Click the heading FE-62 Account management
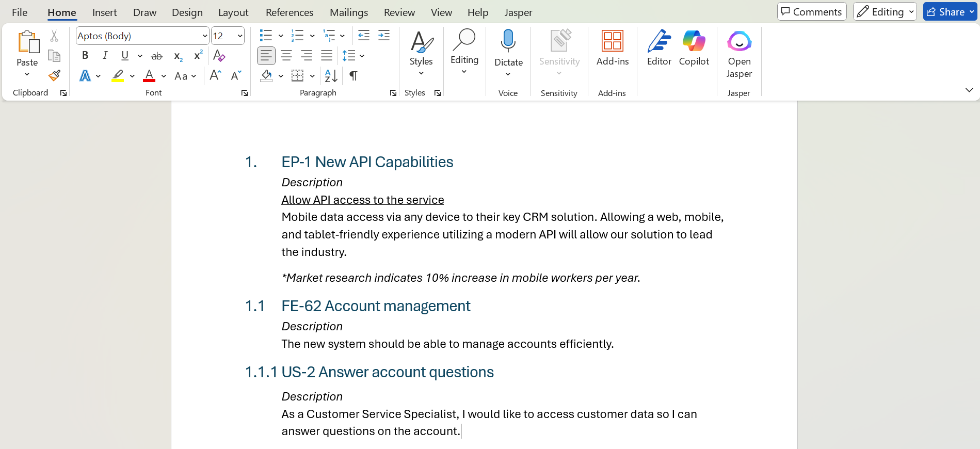 [376, 306]
